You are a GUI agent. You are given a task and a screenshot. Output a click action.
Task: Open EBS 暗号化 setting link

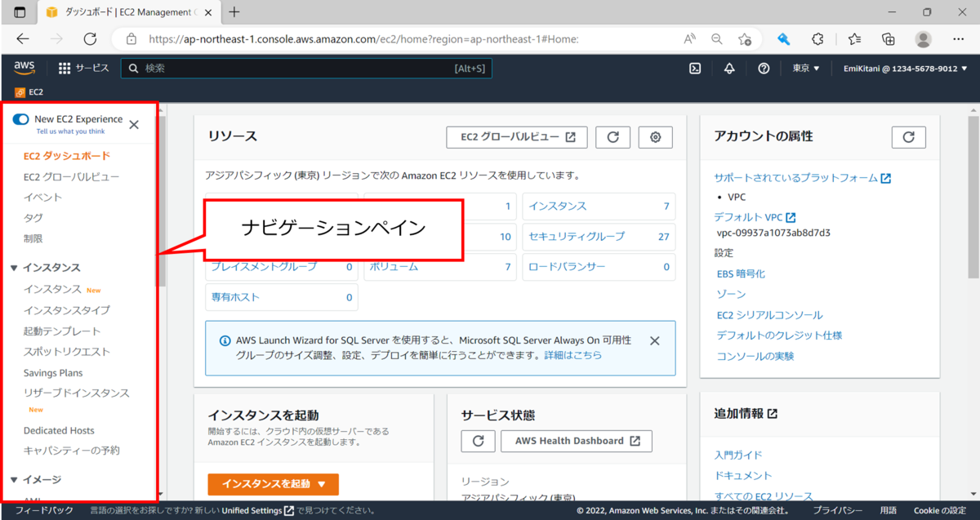coord(741,274)
